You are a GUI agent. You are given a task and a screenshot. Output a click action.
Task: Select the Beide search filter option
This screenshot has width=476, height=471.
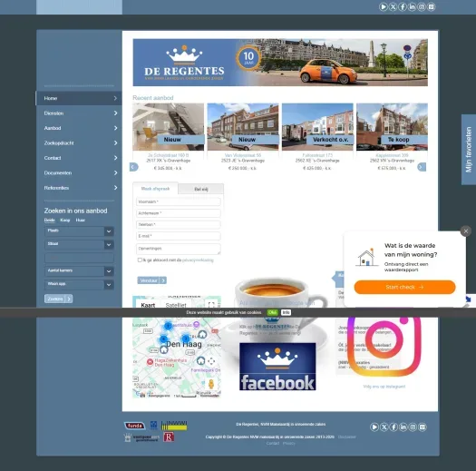click(x=50, y=220)
